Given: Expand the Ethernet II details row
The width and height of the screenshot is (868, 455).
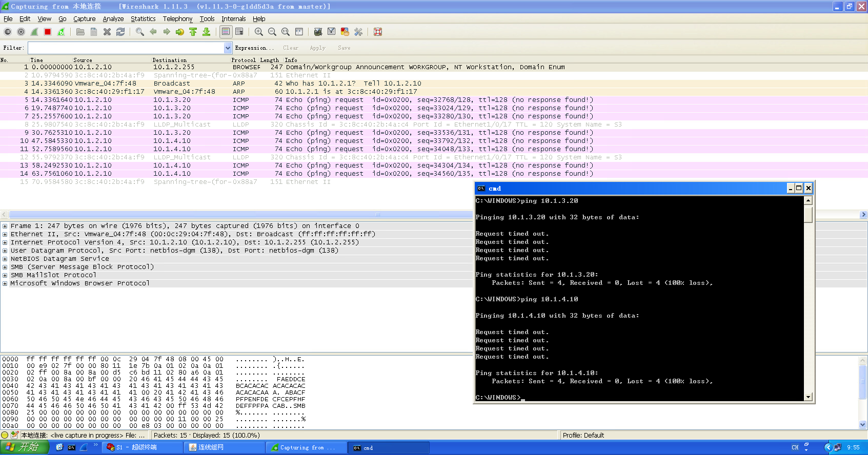Looking at the screenshot, I should coord(5,234).
